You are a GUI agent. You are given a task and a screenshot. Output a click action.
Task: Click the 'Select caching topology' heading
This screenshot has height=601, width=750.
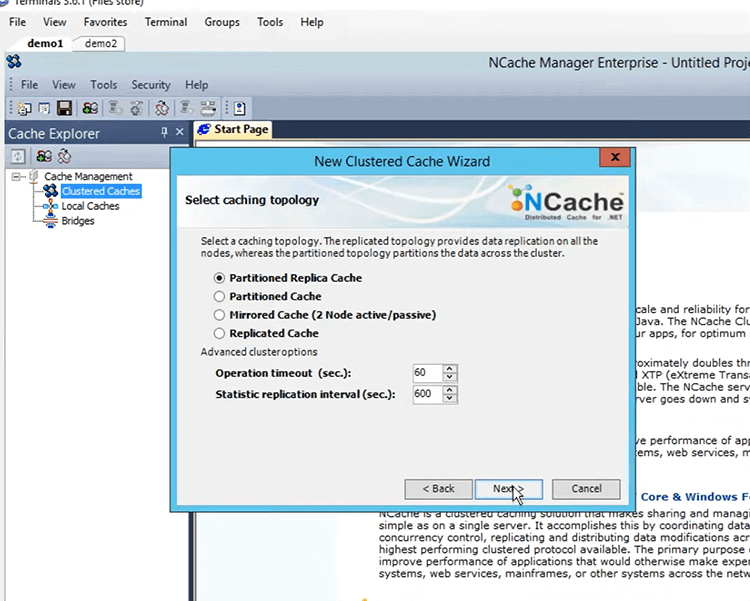pos(252,200)
